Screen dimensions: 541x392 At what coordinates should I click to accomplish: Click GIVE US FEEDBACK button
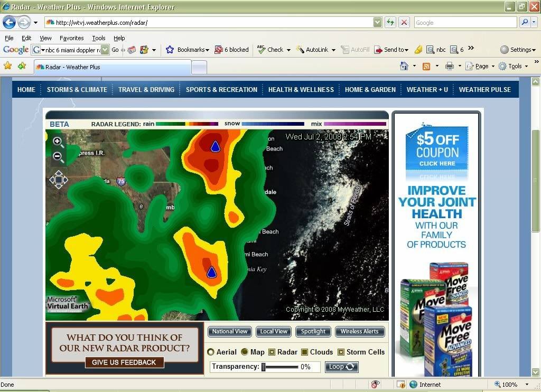[124, 362]
